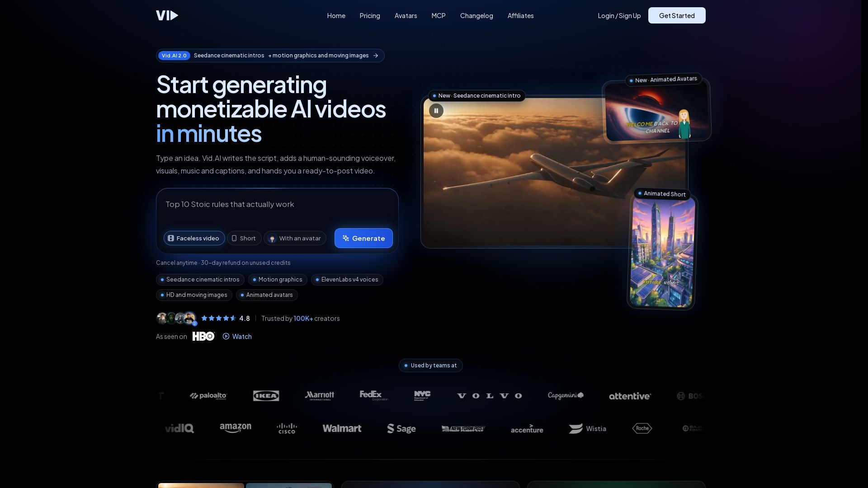868x488 pixels.
Task: Click Login / Sign Up
Action: 619,15
